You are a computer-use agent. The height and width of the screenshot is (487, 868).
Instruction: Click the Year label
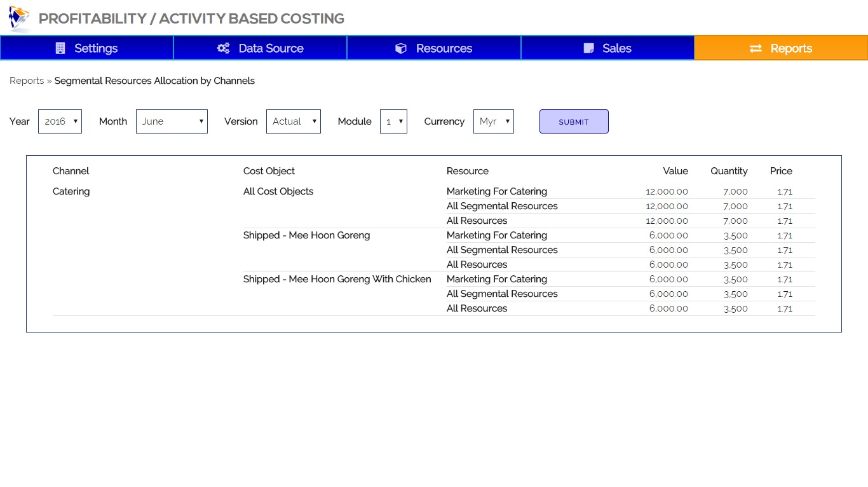tap(20, 121)
